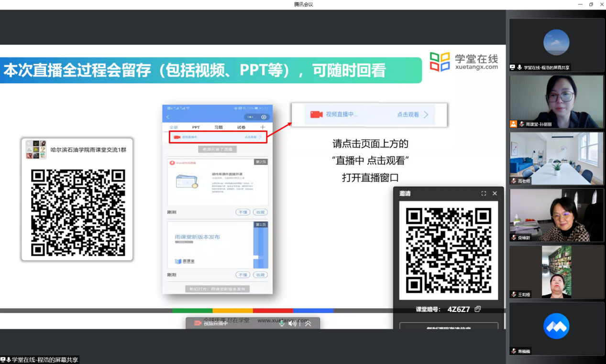Close the 邀请 QR code panel
Screen dimensions: 606x364
pos(495,193)
